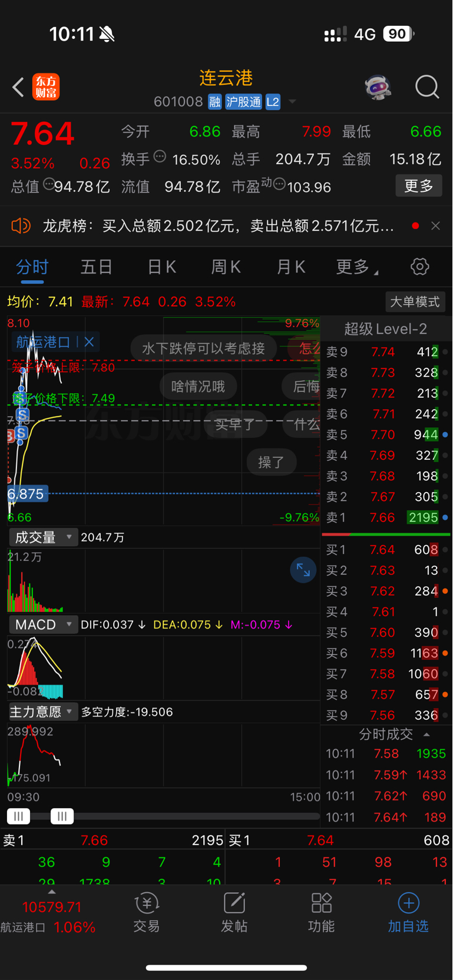Image resolution: width=453 pixels, height=980 pixels.
Task: Close the 航运港口 overlay tag
Action: tap(89, 341)
